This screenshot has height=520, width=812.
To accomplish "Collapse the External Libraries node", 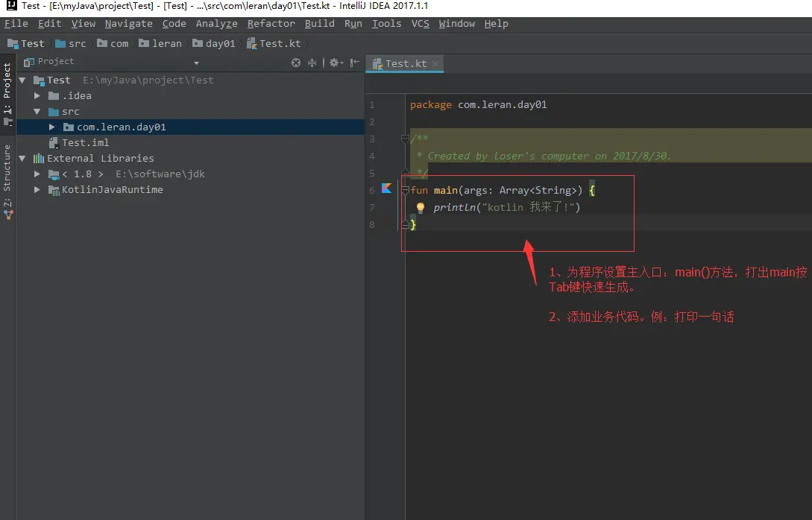I will click(22, 159).
